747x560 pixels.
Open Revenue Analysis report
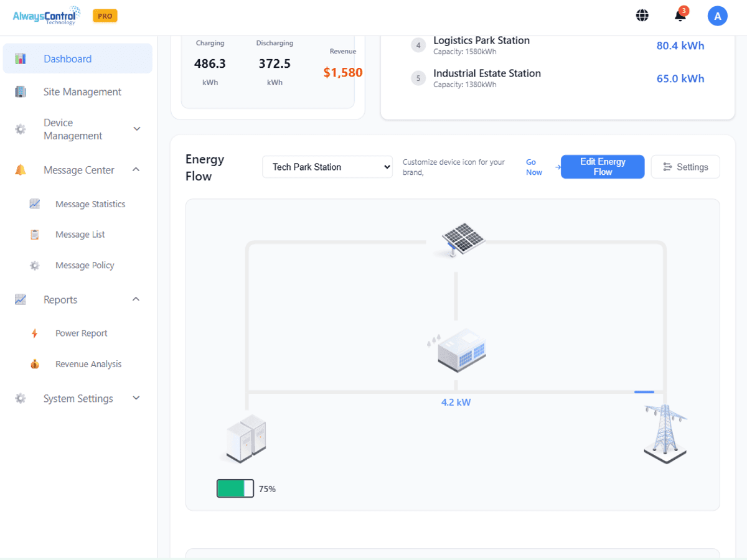click(x=88, y=365)
